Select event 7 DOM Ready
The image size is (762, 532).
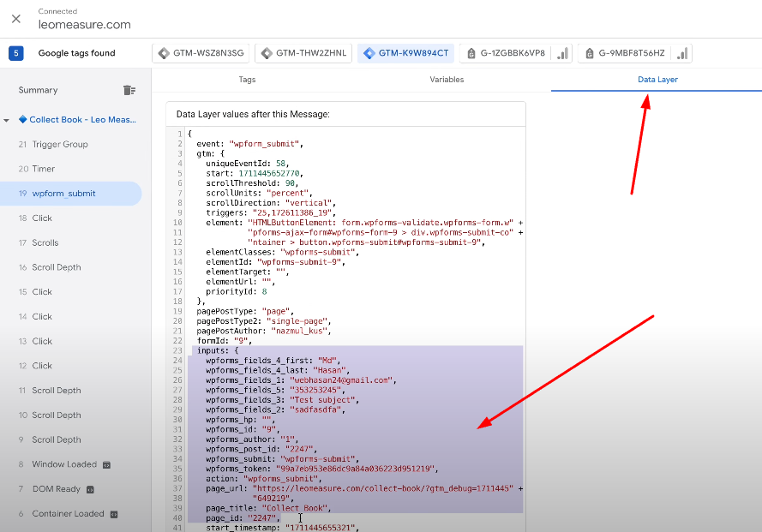(71, 489)
